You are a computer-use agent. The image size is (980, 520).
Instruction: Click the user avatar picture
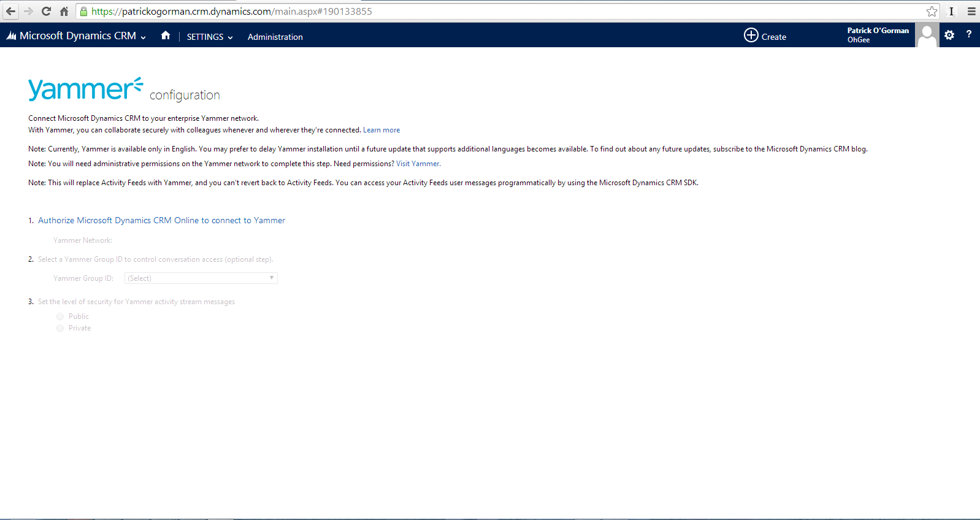pos(927,36)
